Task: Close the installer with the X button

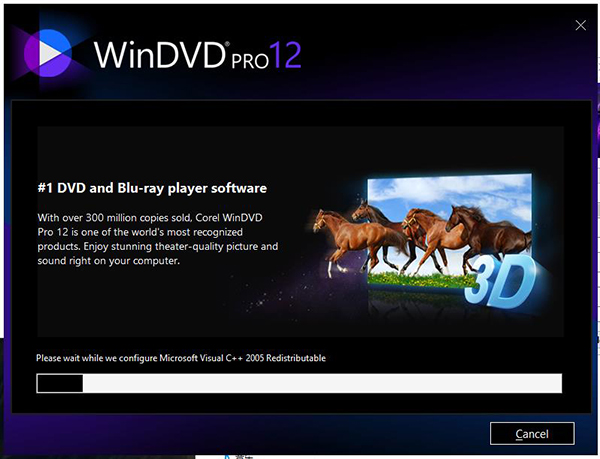Action: click(x=580, y=25)
